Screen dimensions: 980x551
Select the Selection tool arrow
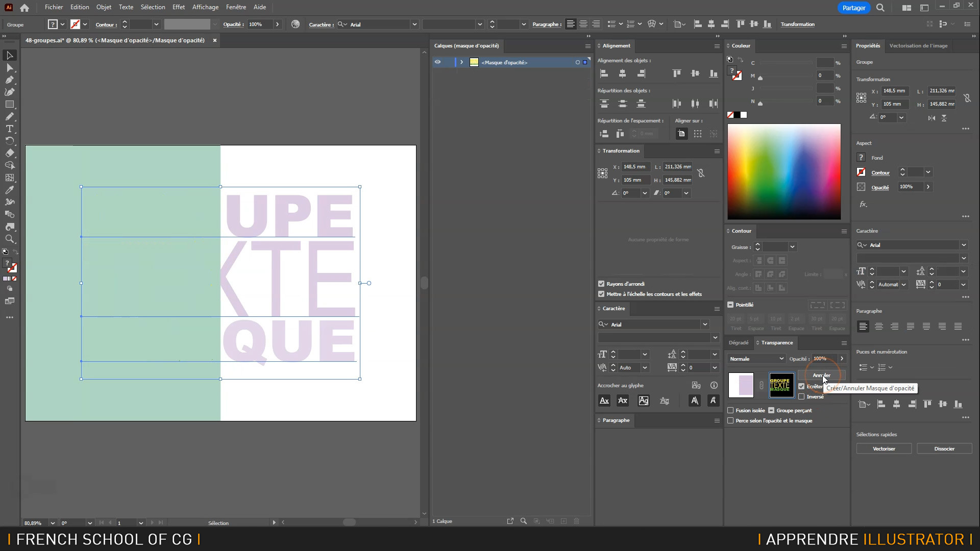10,55
